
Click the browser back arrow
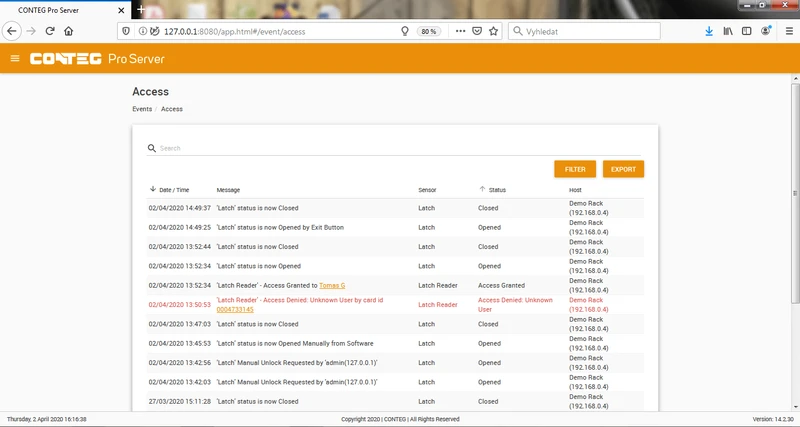pos(12,31)
